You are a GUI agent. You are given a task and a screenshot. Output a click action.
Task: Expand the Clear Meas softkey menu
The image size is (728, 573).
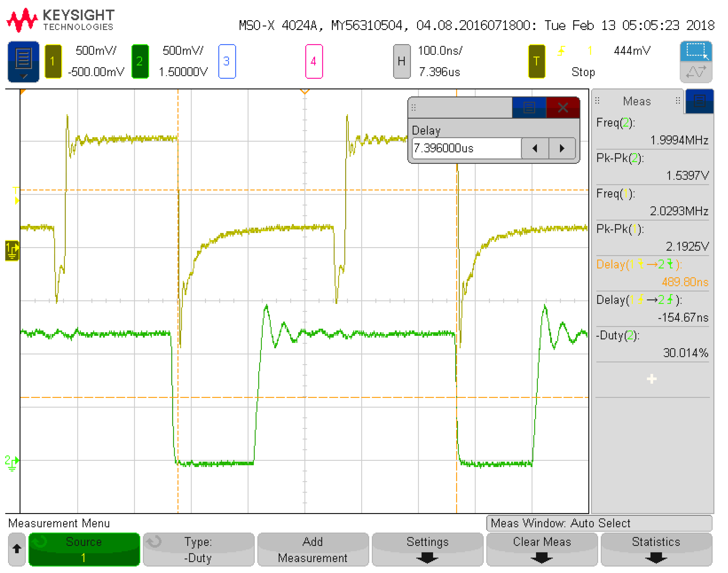click(542, 550)
